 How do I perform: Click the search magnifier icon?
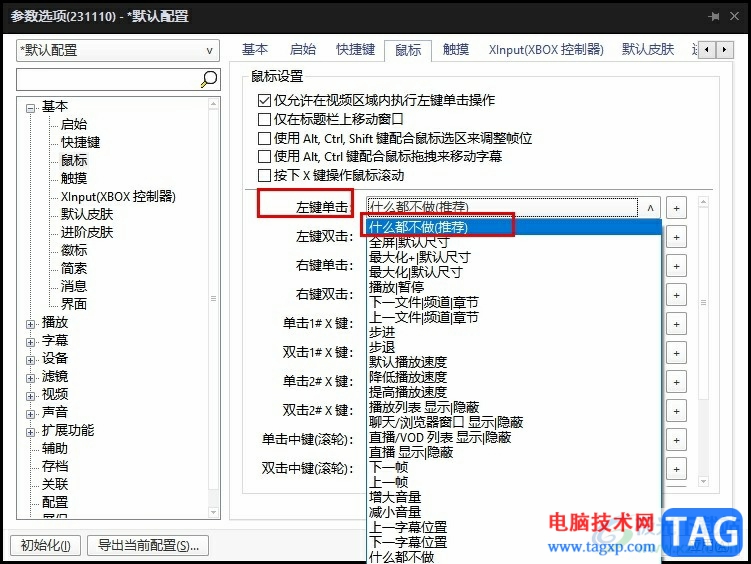click(x=209, y=79)
